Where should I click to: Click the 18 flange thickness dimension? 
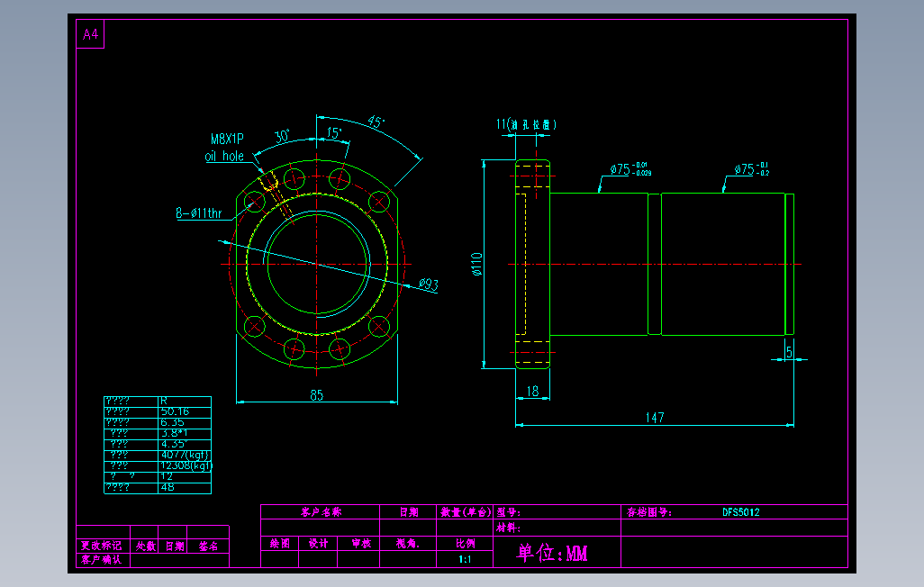532,392
